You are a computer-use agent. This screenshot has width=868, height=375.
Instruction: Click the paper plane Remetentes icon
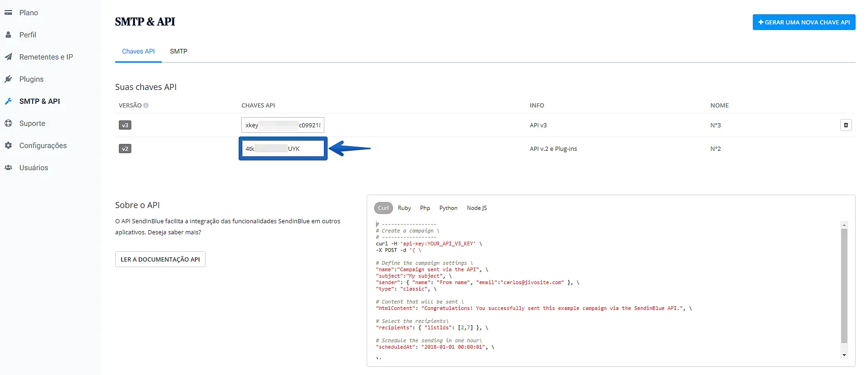tap(8, 57)
